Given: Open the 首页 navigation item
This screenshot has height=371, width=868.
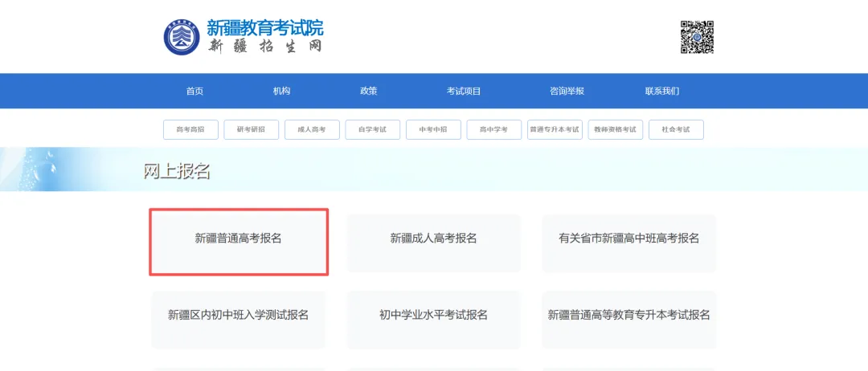Looking at the screenshot, I should [194, 92].
